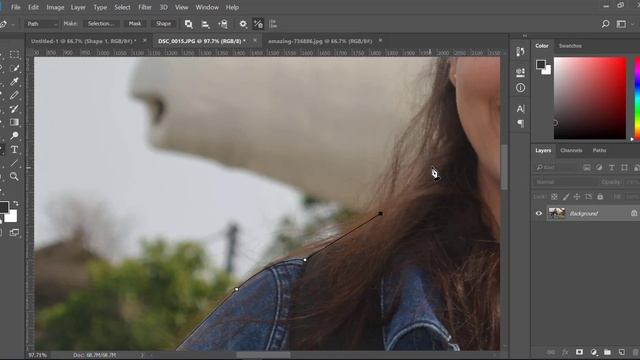Image resolution: width=640 pixels, height=360 pixels.
Task: Open the File menu
Action: pos(16,7)
